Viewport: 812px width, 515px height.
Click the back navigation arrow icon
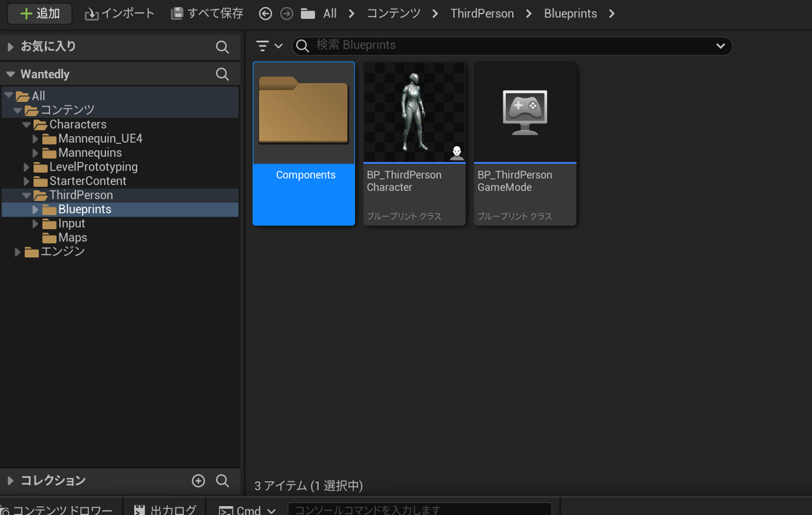(265, 14)
